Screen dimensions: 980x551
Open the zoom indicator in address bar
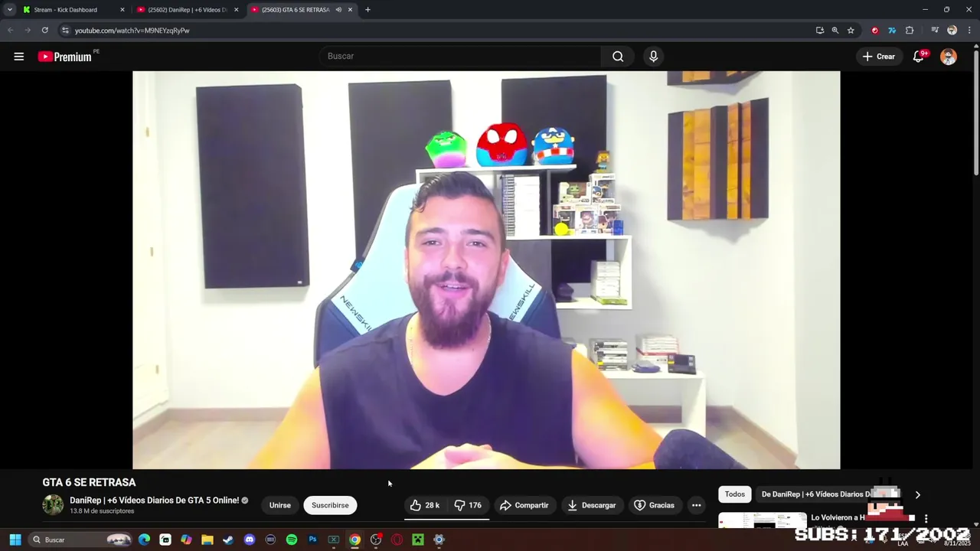click(x=835, y=31)
